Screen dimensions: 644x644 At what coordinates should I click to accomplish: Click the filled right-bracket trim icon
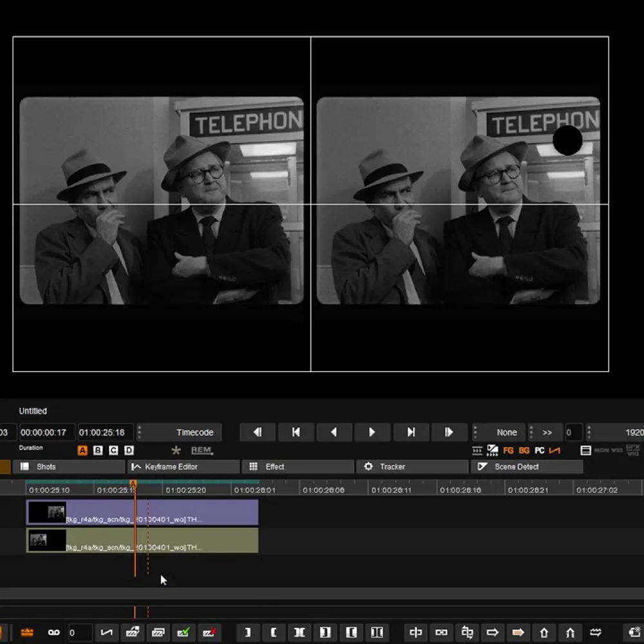click(x=325, y=632)
